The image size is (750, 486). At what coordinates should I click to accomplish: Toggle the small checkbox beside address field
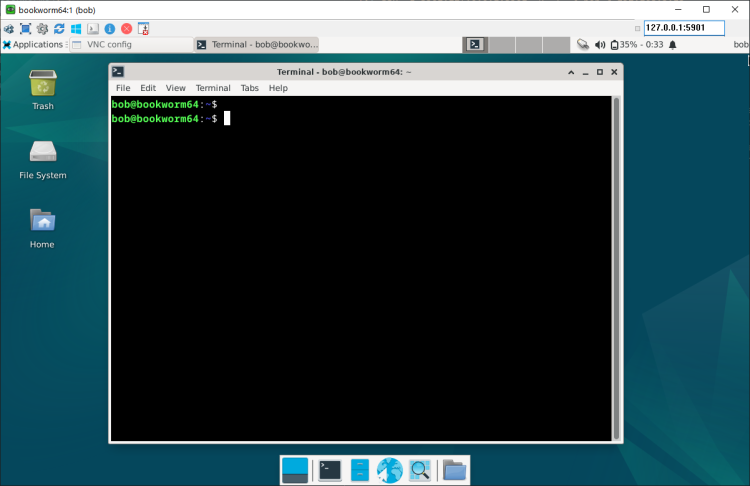(637, 28)
